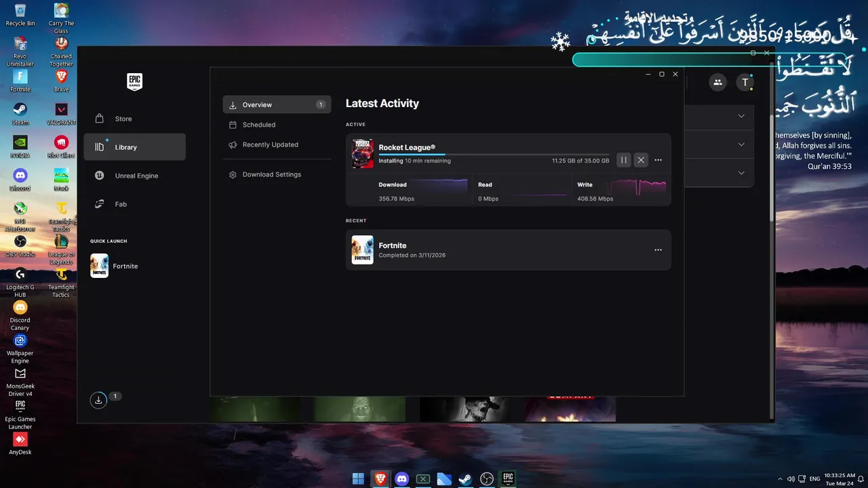Select the Carry The Glass desktop icon
The height and width of the screenshot is (488, 868).
(x=61, y=18)
